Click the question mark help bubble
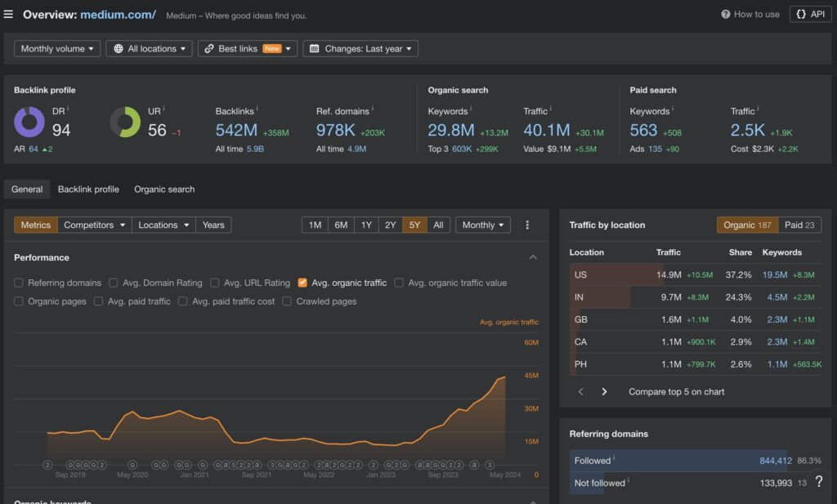This screenshot has width=837, height=504. pos(819,482)
